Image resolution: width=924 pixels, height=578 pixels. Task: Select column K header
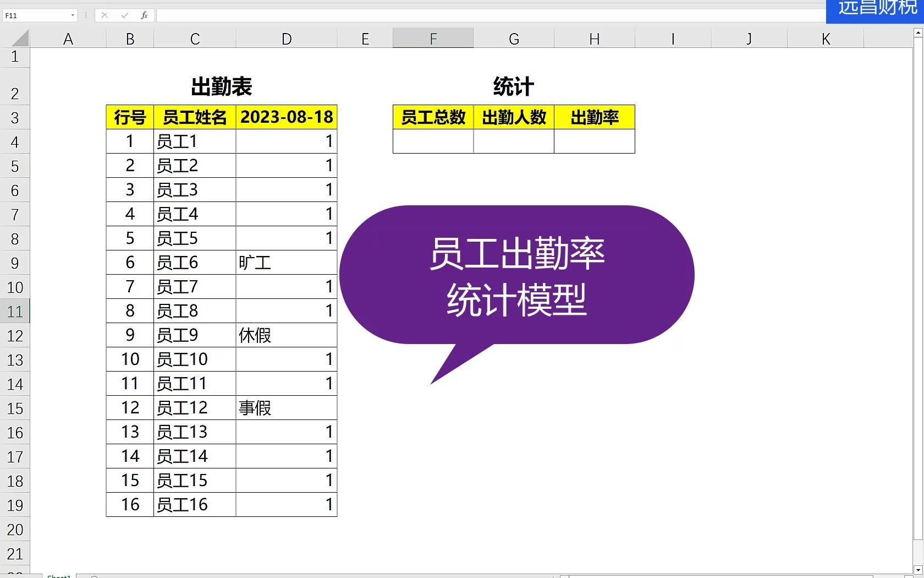click(826, 39)
